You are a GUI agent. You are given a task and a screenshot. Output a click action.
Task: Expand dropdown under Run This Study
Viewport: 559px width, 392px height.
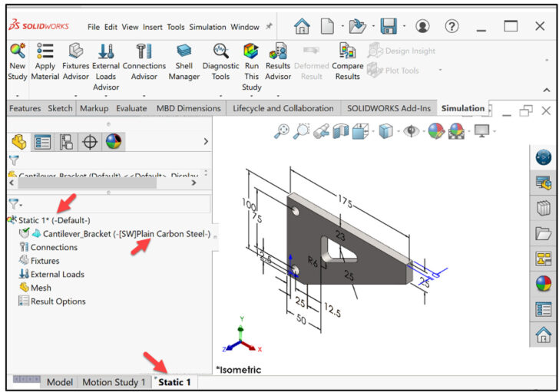click(251, 97)
